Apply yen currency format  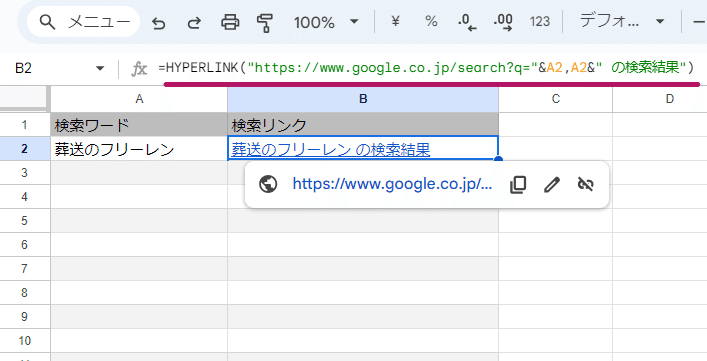(x=395, y=21)
